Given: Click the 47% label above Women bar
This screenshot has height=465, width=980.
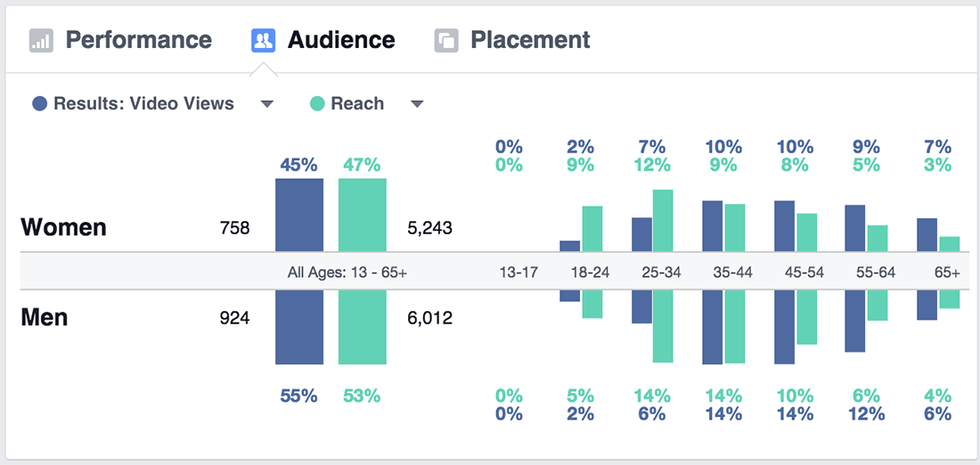Looking at the screenshot, I should [361, 166].
